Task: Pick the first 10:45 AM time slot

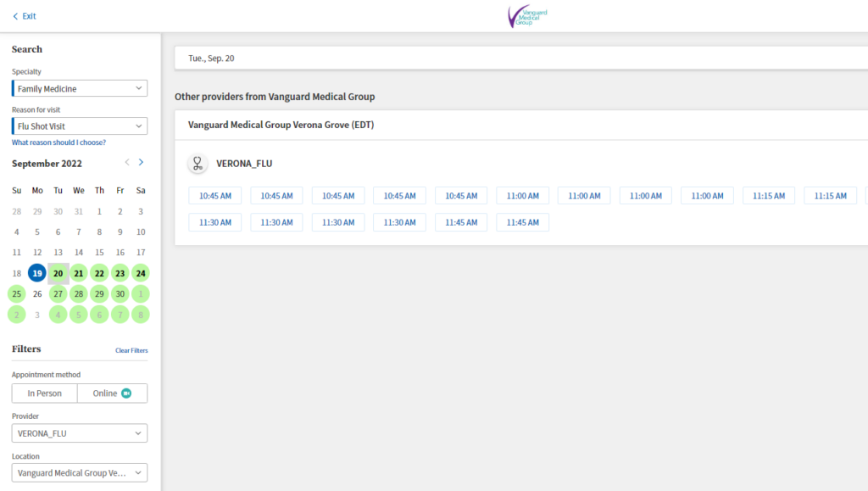Action: (x=215, y=196)
